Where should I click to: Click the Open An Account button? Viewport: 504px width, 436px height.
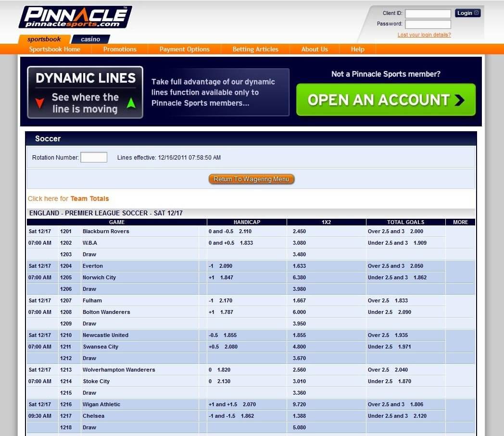click(x=386, y=100)
